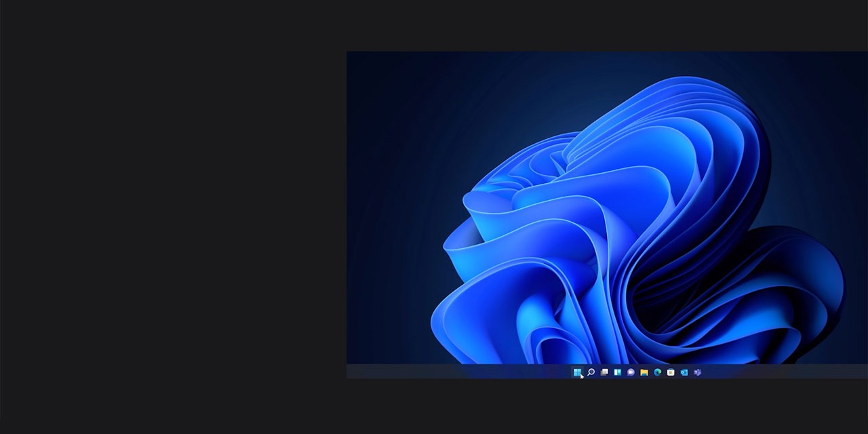This screenshot has width=868, height=434.
Task: Open the Microsoft Teams icon
Action: click(697, 372)
